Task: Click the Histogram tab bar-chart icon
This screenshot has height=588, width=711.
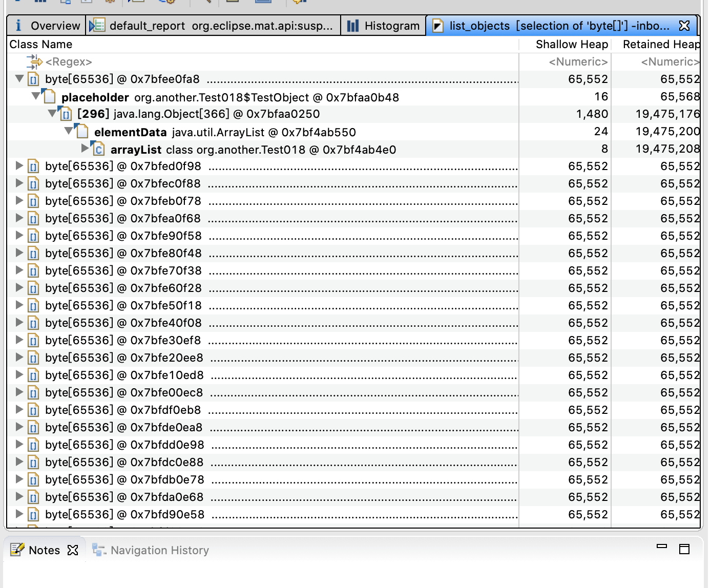Action: pyautogui.click(x=353, y=26)
